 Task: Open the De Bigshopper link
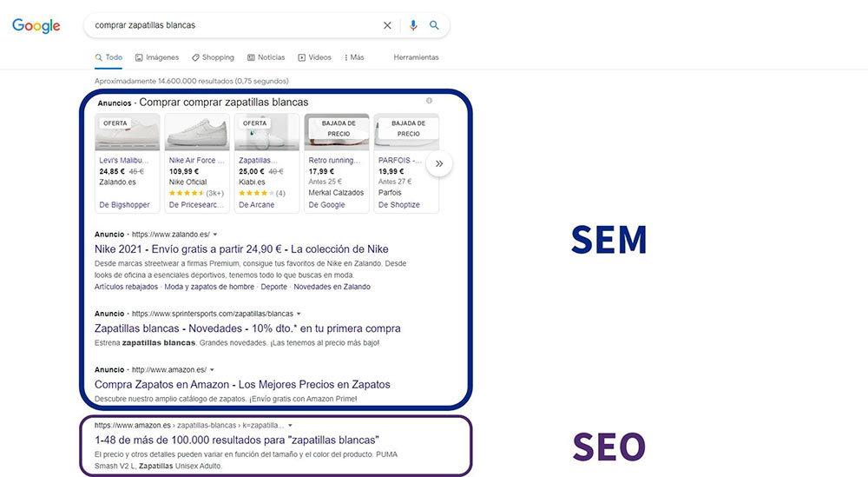(124, 204)
